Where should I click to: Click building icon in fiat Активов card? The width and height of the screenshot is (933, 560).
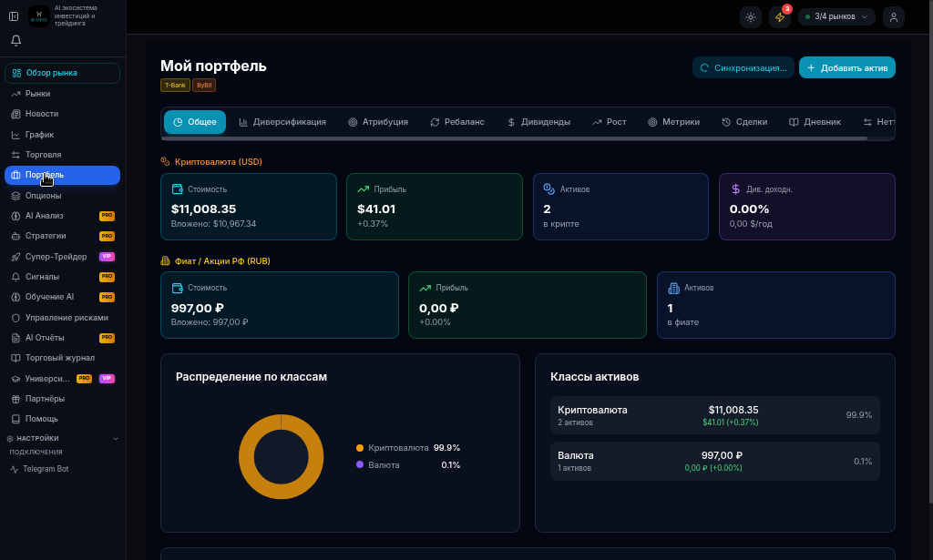coord(673,288)
